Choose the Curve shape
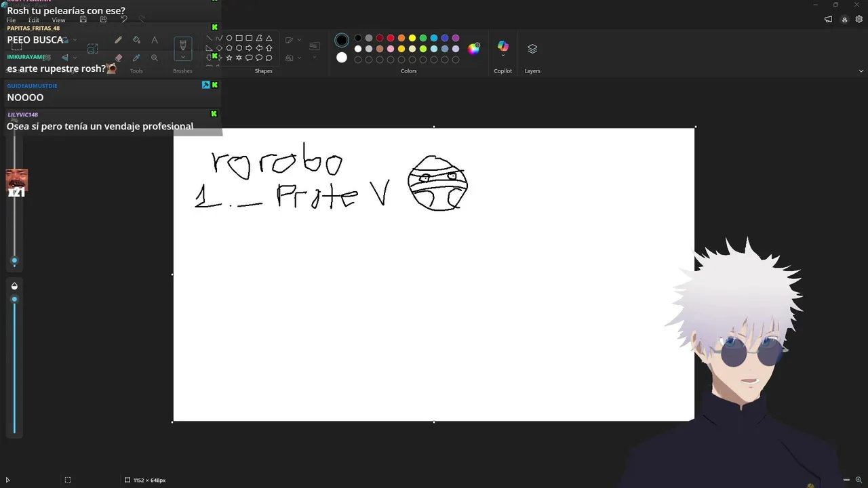868x488 pixels. coord(219,38)
